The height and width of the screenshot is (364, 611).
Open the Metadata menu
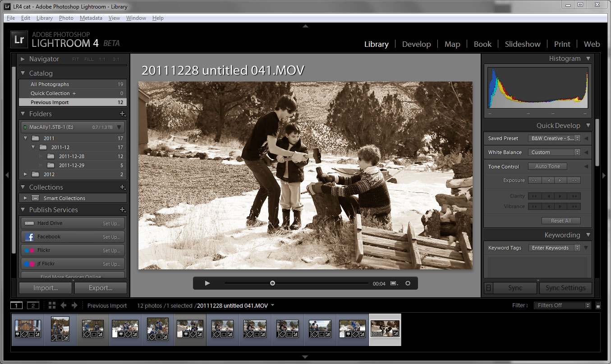pyautogui.click(x=91, y=18)
